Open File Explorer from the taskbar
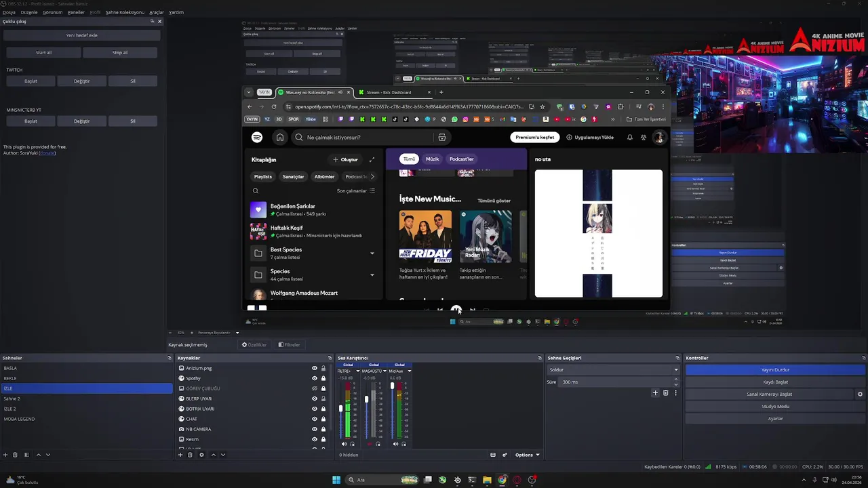 pos(487,480)
